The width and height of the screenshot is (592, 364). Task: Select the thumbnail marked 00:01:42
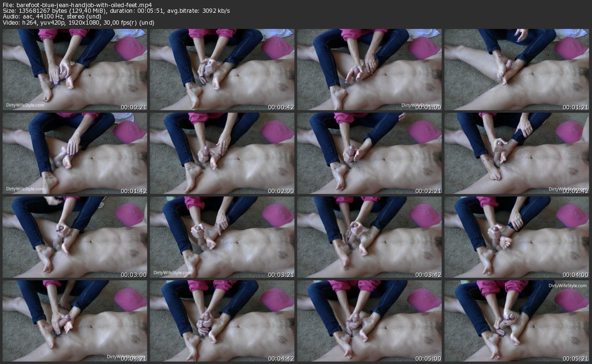(75, 153)
